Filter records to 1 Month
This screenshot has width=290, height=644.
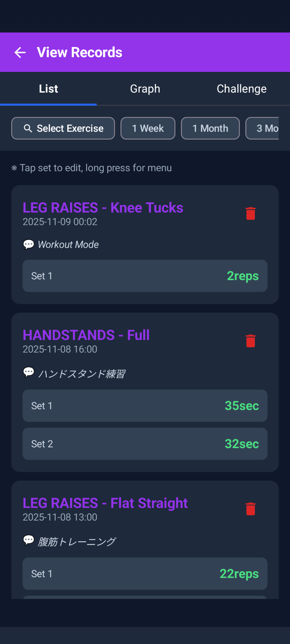click(x=210, y=128)
